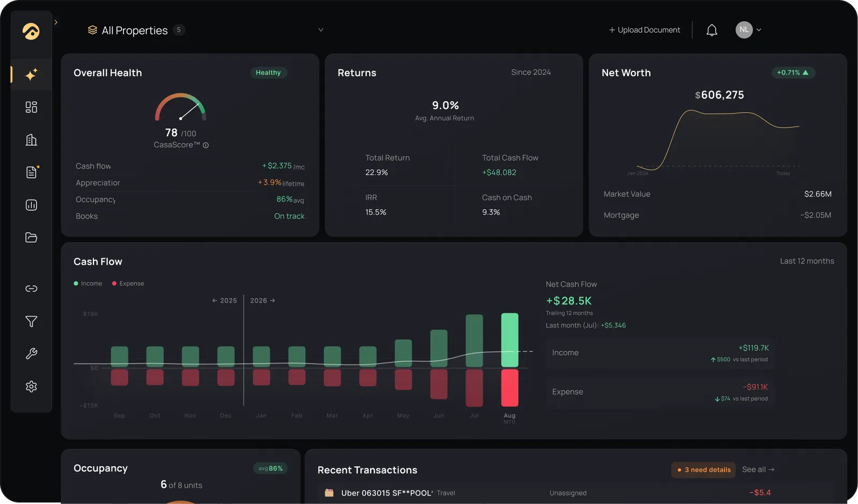Image resolution: width=858 pixels, height=504 pixels.
Task: Click Since 2024 in Returns card
Action: [531, 72]
